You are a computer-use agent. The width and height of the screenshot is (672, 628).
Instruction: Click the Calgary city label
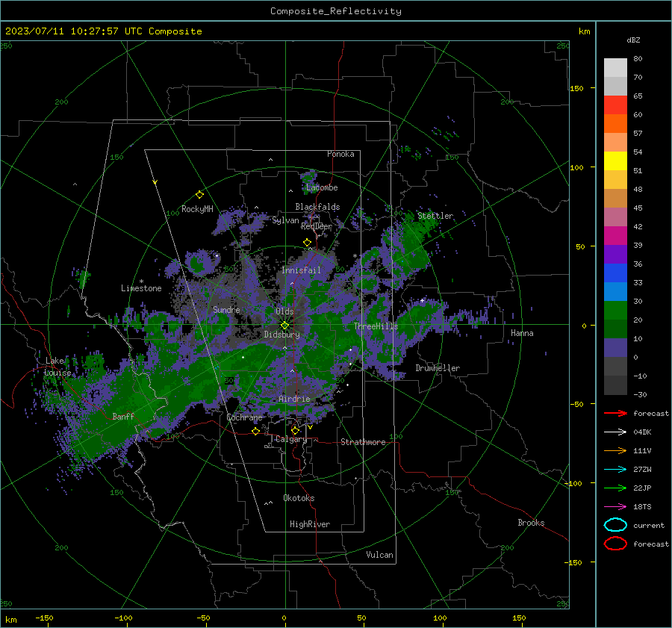(291, 439)
